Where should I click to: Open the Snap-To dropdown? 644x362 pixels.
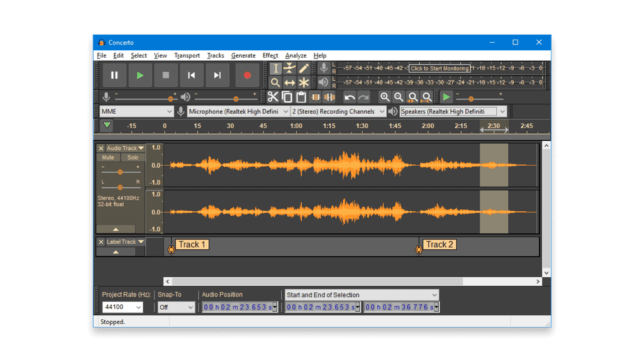coord(176,307)
